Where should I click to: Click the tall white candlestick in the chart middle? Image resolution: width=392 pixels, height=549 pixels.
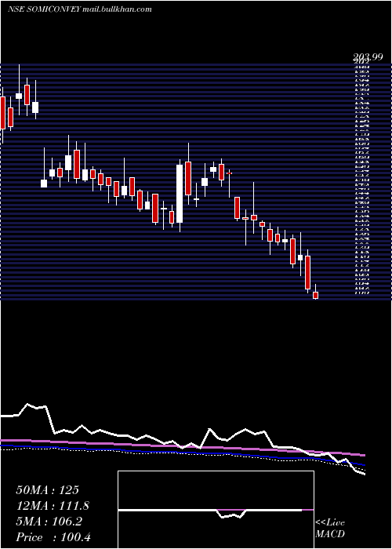coord(180,194)
